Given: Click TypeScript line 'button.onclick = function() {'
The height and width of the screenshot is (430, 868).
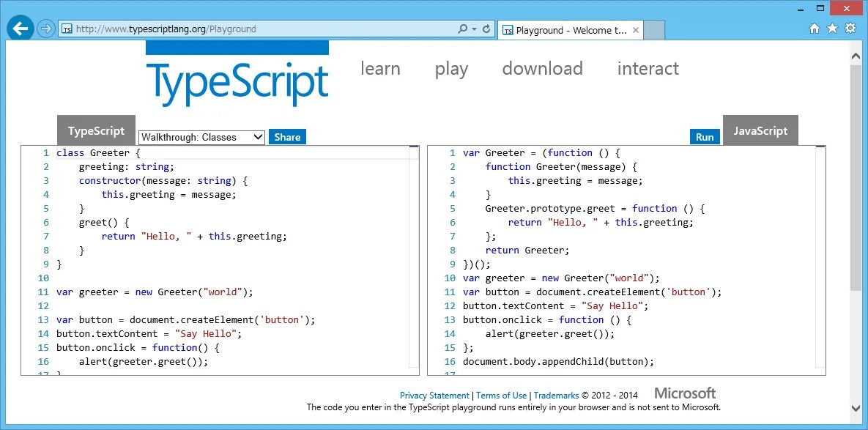Looking at the screenshot, I should (138, 347).
